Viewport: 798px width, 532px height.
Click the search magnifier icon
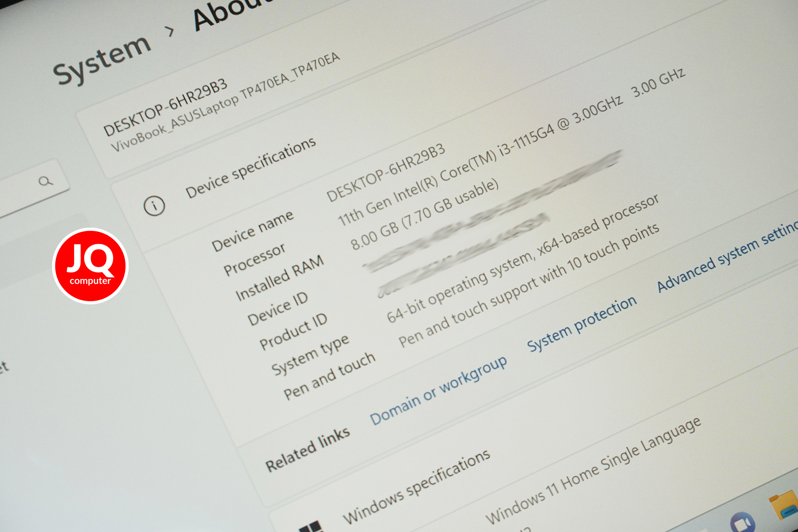[x=45, y=181]
